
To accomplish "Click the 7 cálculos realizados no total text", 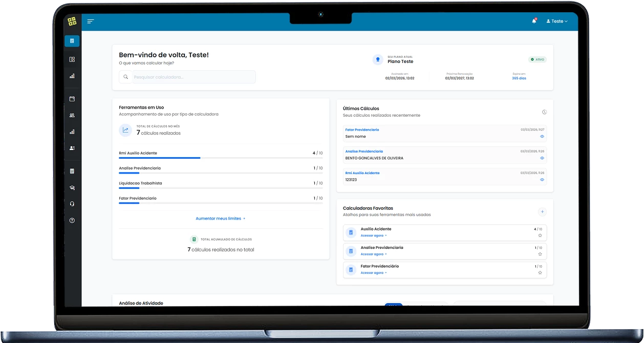I will pos(221,250).
